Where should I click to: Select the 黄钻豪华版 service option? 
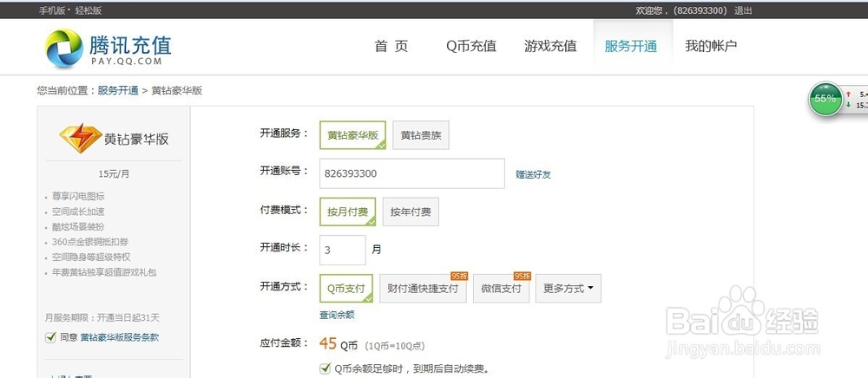point(352,135)
